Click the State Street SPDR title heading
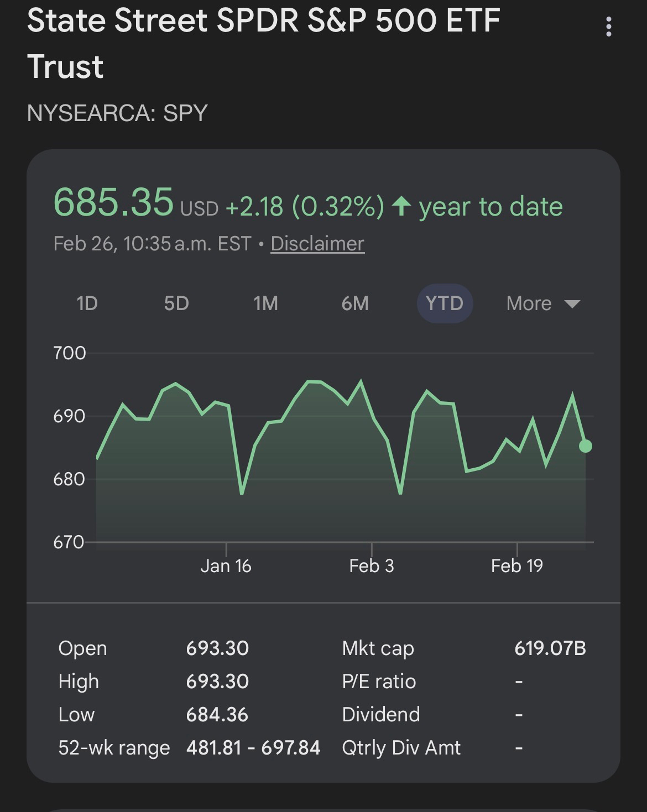 point(263,43)
